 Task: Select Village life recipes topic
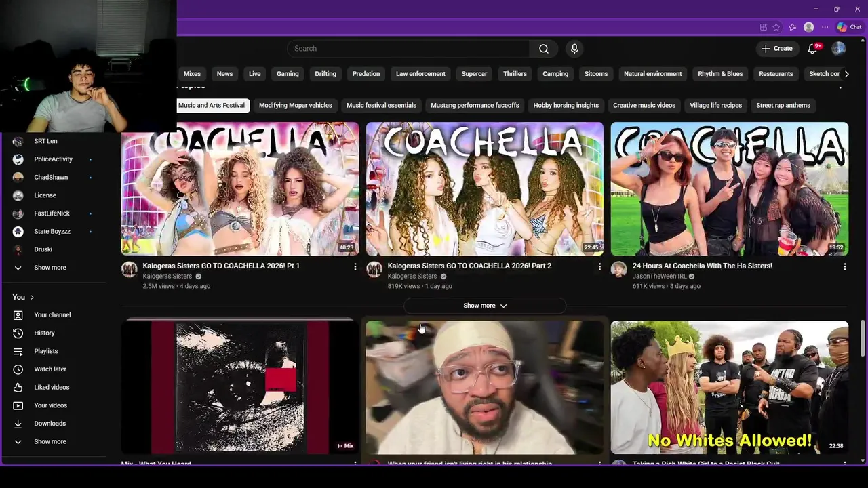[x=716, y=106]
